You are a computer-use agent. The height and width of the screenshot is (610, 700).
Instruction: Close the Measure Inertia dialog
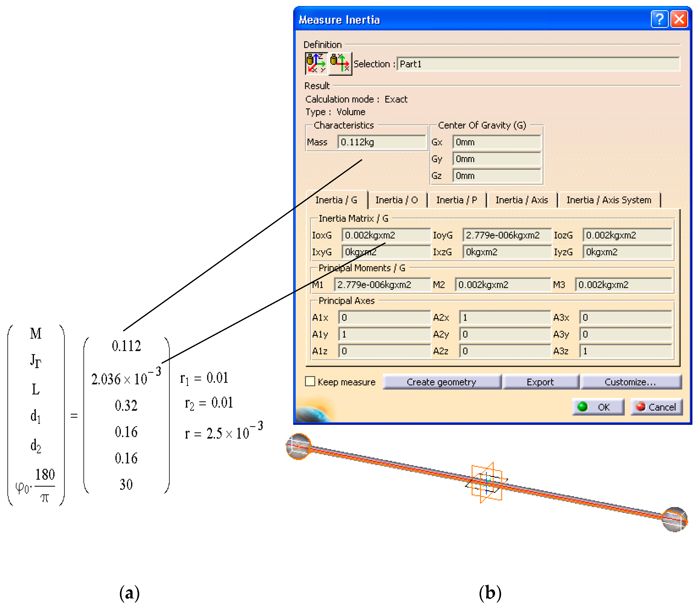pyautogui.click(x=679, y=19)
